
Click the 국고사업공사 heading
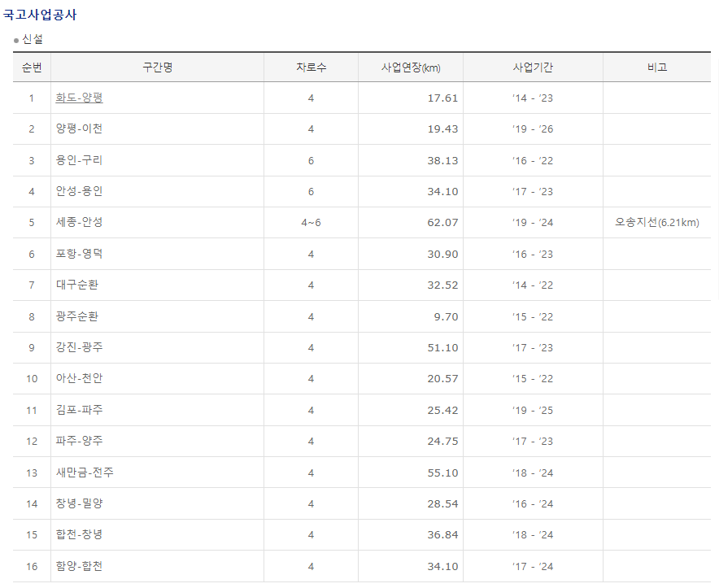pos(40,15)
